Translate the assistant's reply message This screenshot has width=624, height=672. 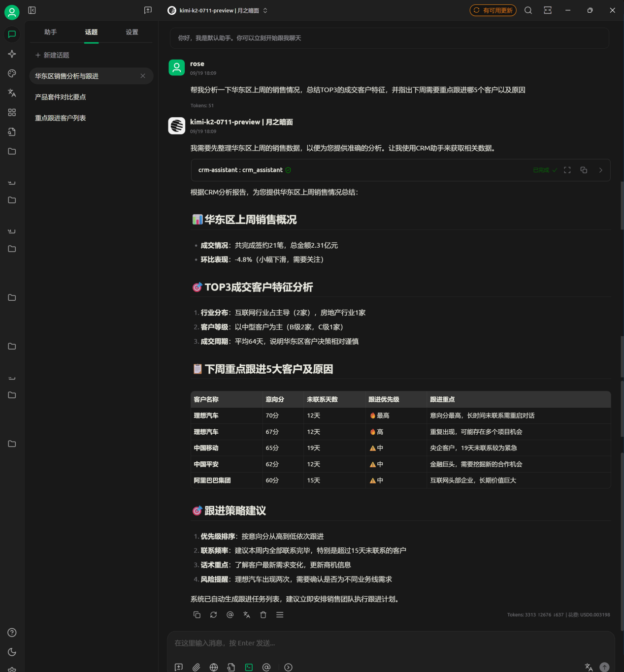click(247, 615)
